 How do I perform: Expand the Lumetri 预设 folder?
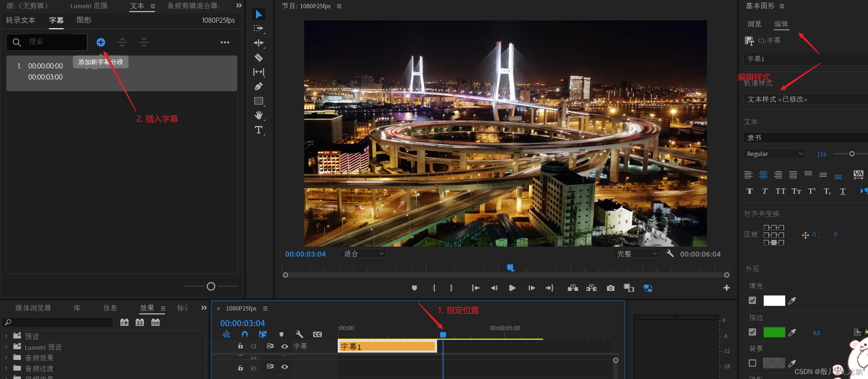click(x=6, y=347)
